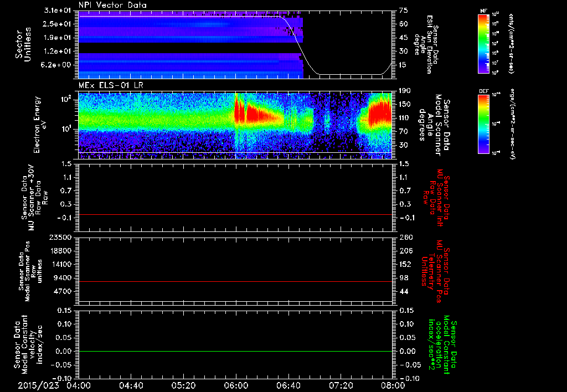Image resolution: width=567 pixels, height=392 pixels.
Task: Click the 2.5e+01 sector tick value
Action: pos(58,24)
